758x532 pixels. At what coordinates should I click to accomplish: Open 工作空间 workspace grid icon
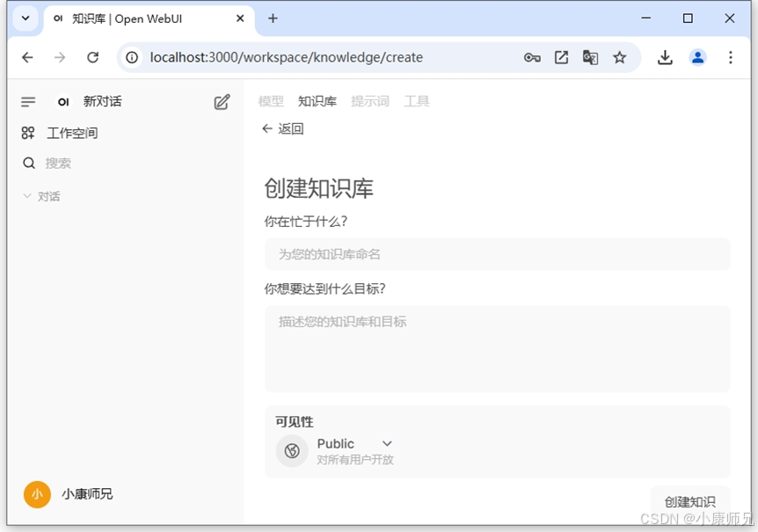click(28, 133)
